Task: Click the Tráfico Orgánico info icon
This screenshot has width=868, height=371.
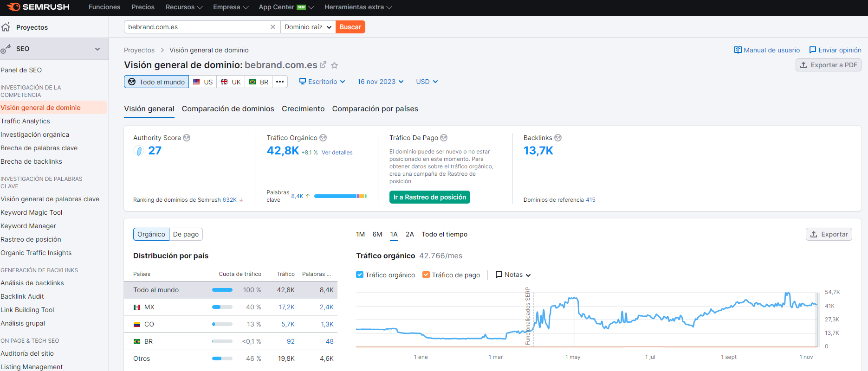Action: pos(323,138)
